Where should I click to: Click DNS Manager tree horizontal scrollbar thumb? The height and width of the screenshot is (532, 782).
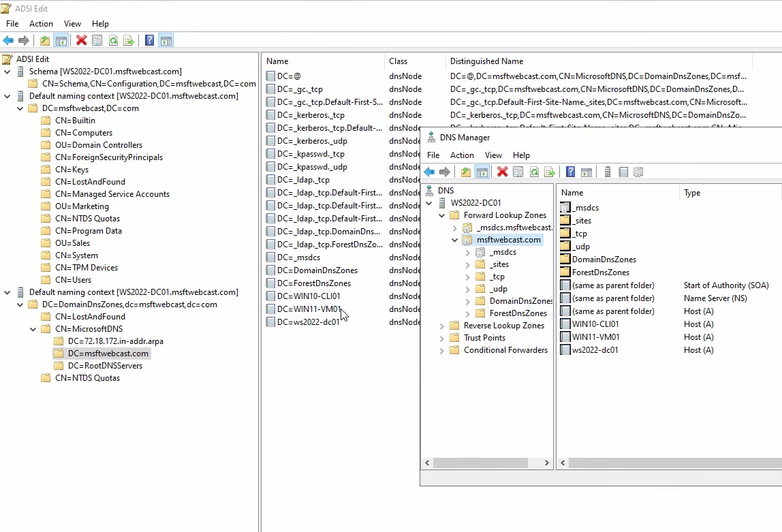point(480,463)
